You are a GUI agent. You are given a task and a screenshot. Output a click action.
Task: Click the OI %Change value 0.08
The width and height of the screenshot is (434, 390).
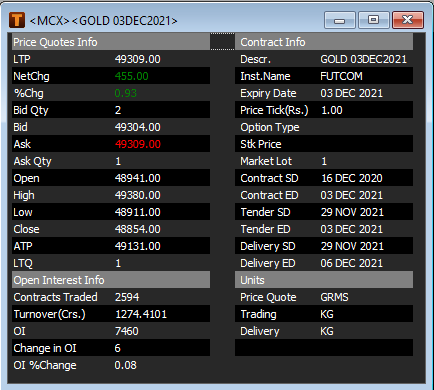[126, 365]
